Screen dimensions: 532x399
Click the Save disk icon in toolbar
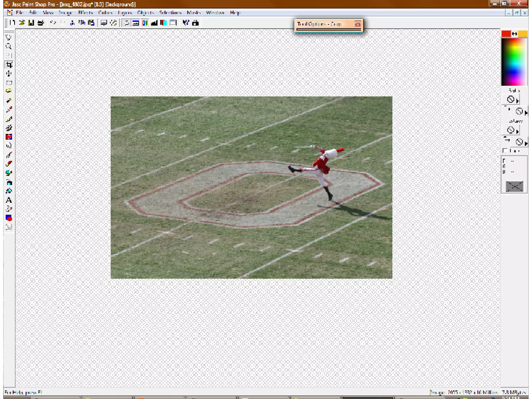click(x=31, y=23)
